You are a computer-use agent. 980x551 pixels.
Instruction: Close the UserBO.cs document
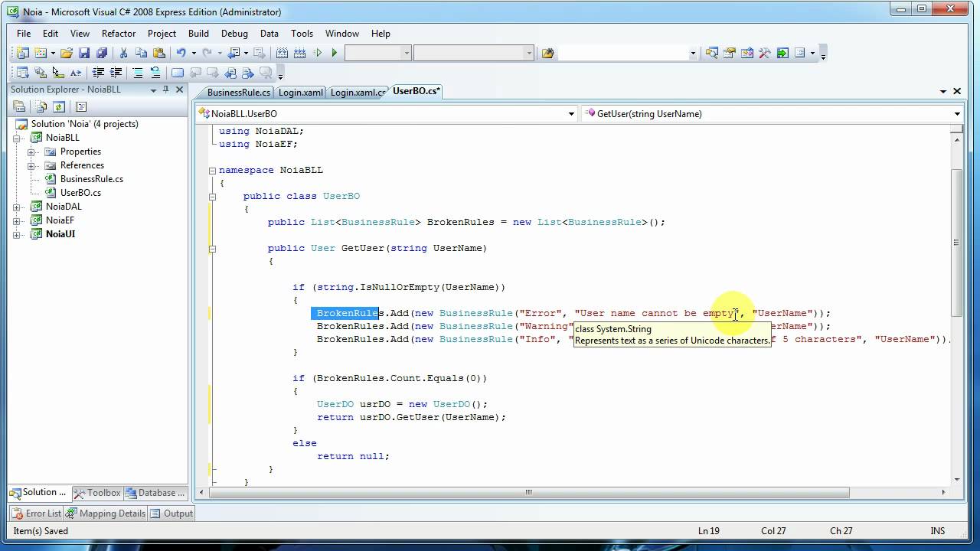tap(957, 91)
